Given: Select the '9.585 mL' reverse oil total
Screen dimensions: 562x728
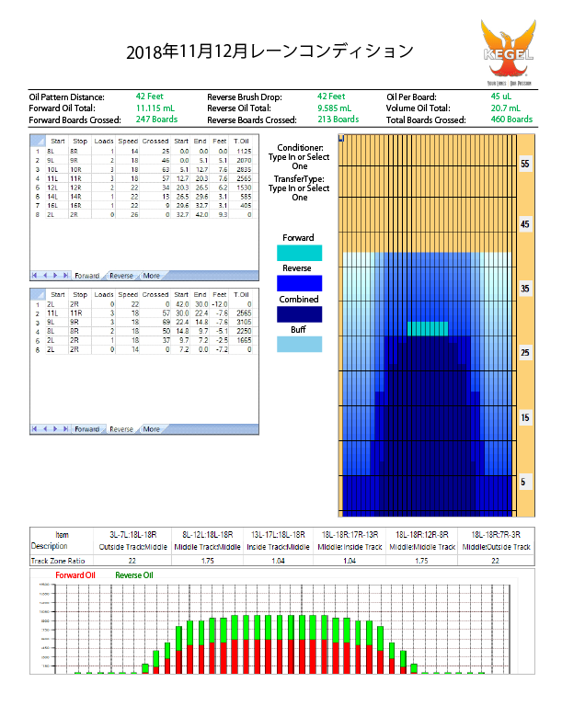Looking at the screenshot, I should 335,108.
